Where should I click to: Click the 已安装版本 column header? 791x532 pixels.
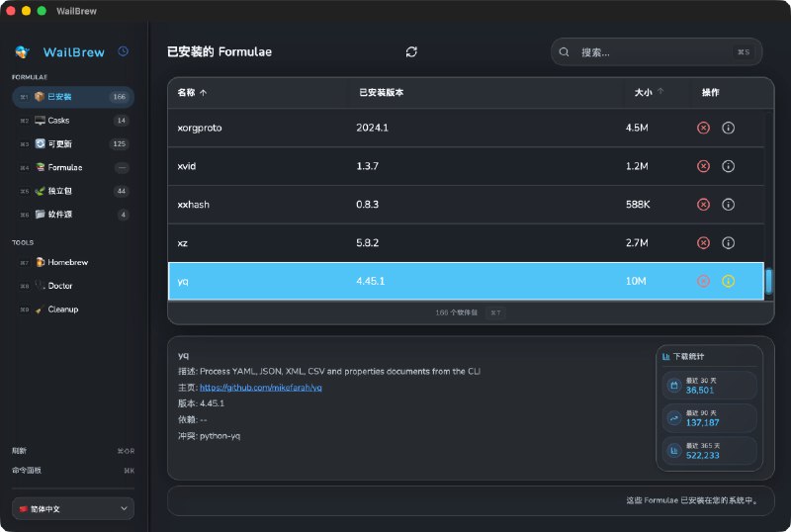(382, 92)
